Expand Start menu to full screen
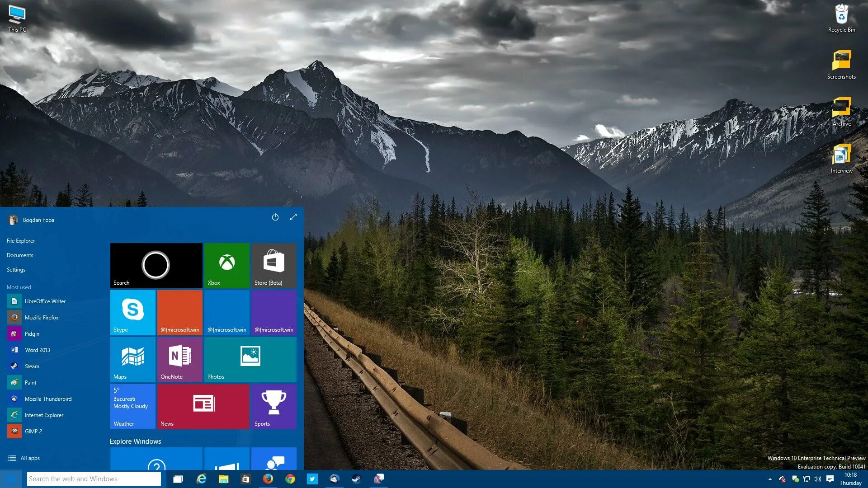The image size is (868, 488). click(293, 217)
